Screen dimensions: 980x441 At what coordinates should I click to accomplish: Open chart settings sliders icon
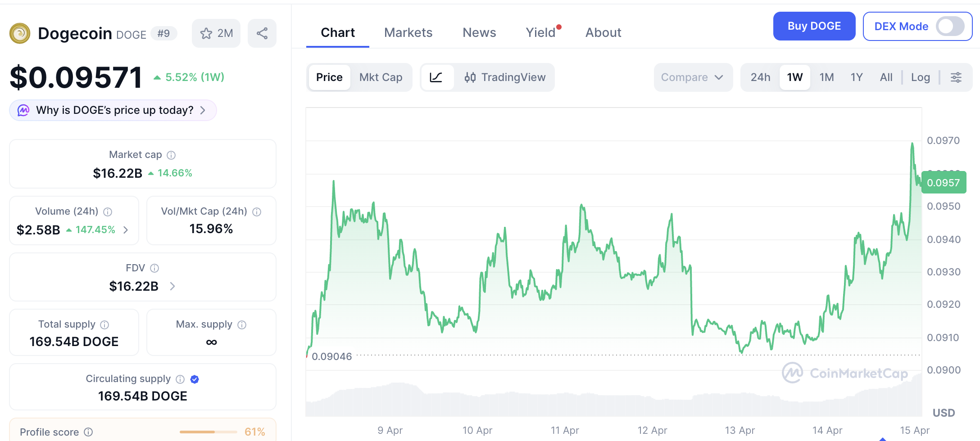[956, 77]
